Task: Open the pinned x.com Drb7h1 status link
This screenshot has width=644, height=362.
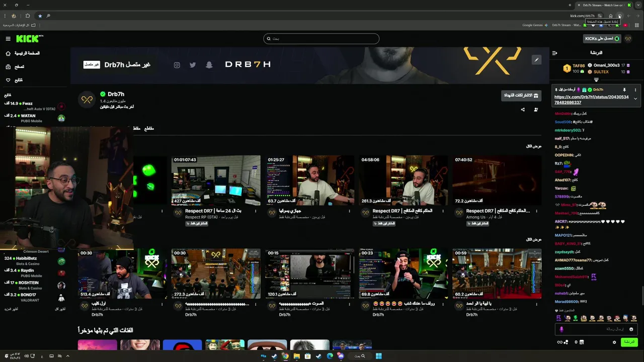Action: coord(591,100)
